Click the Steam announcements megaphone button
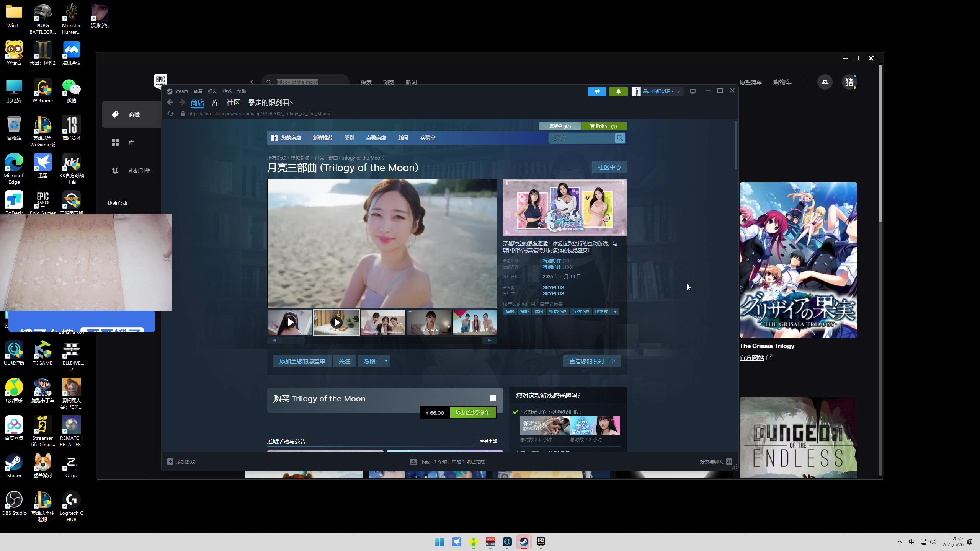The height and width of the screenshot is (551, 980). point(597,91)
